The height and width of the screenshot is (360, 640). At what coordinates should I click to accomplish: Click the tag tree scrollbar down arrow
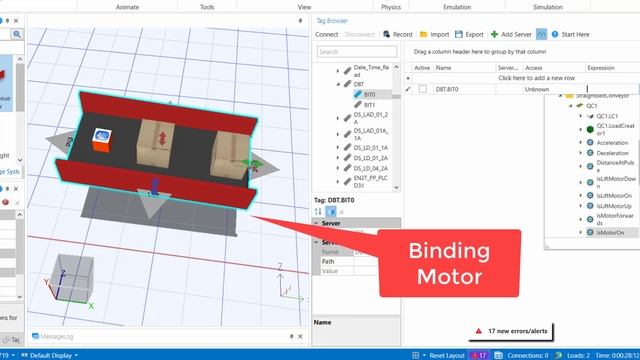[396, 187]
